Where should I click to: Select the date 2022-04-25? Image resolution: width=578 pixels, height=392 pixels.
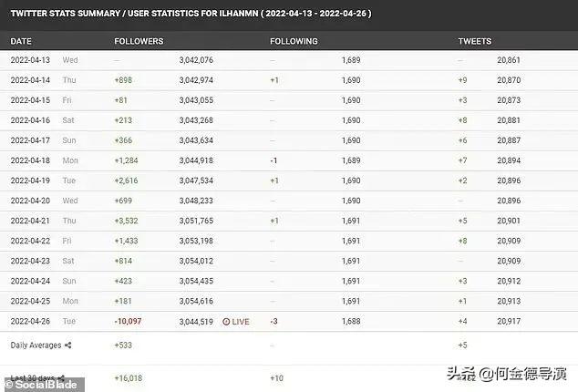[30, 301]
